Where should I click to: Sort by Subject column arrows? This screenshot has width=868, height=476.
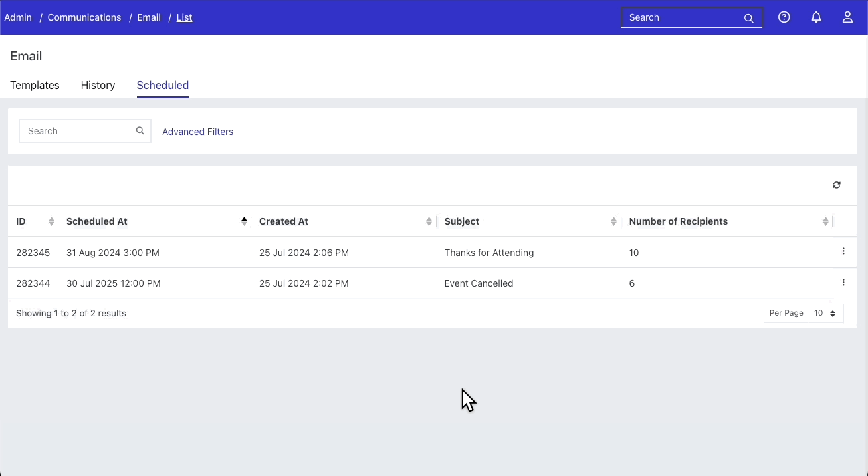coord(613,221)
